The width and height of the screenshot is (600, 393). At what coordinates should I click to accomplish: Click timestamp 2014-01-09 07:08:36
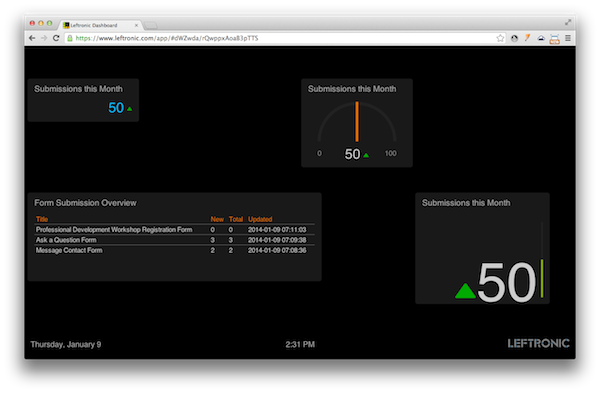coord(277,250)
